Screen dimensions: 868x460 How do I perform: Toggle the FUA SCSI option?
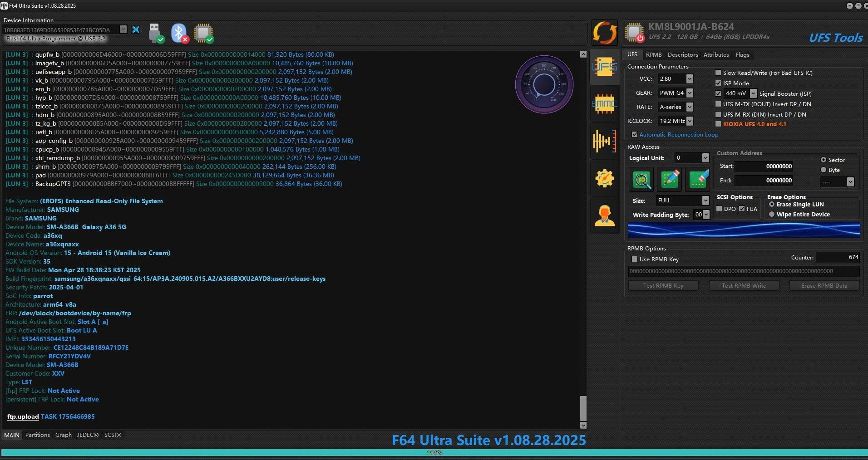pyautogui.click(x=742, y=209)
